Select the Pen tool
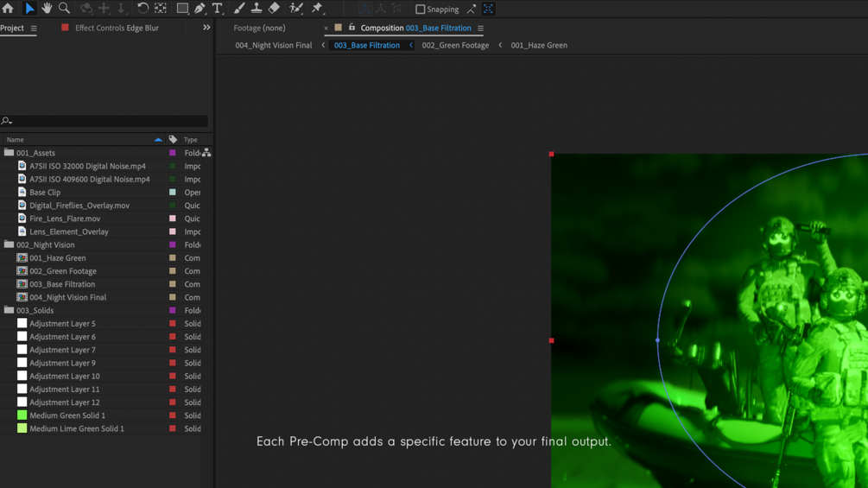 click(200, 9)
